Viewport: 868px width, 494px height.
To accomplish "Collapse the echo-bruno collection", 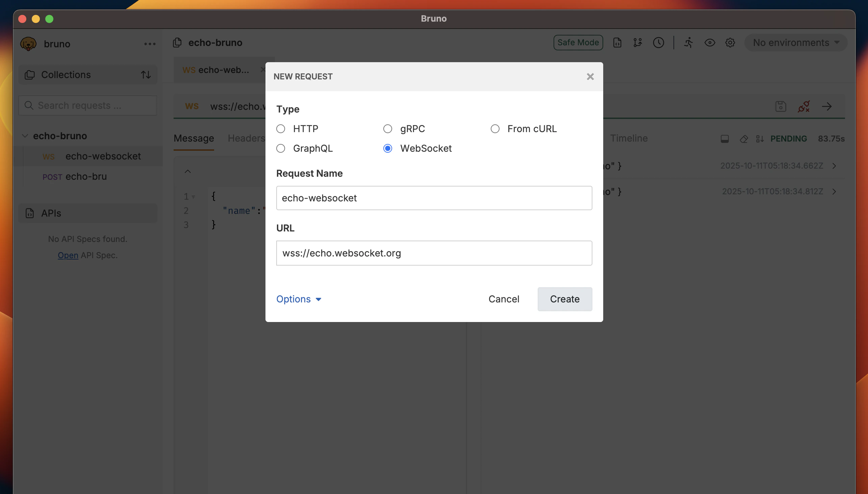I will (25, 136).
